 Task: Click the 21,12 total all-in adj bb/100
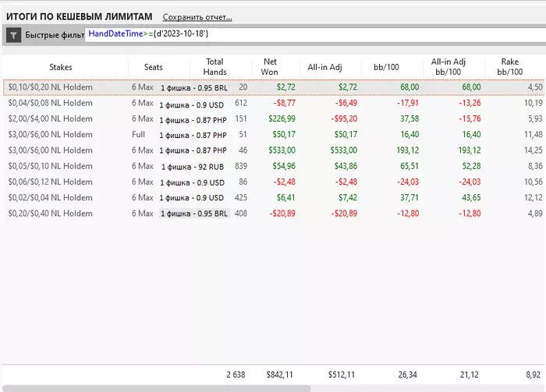coord(469,375)
